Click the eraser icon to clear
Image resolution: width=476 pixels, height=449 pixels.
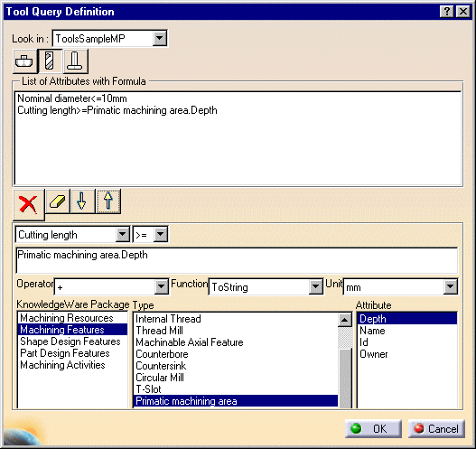[x=58, y=201]
